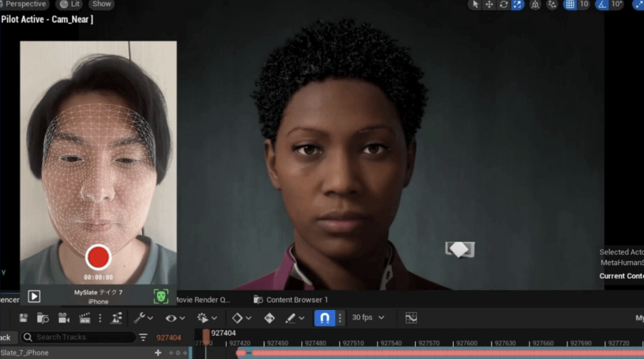Open the Playback Options gear-play icon

[203, 318]
